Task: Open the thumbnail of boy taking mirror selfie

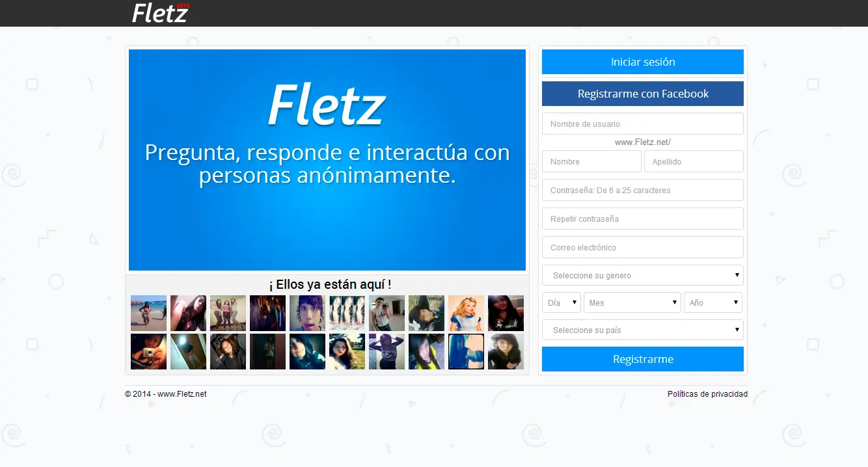Action: [x=387, y=314]
